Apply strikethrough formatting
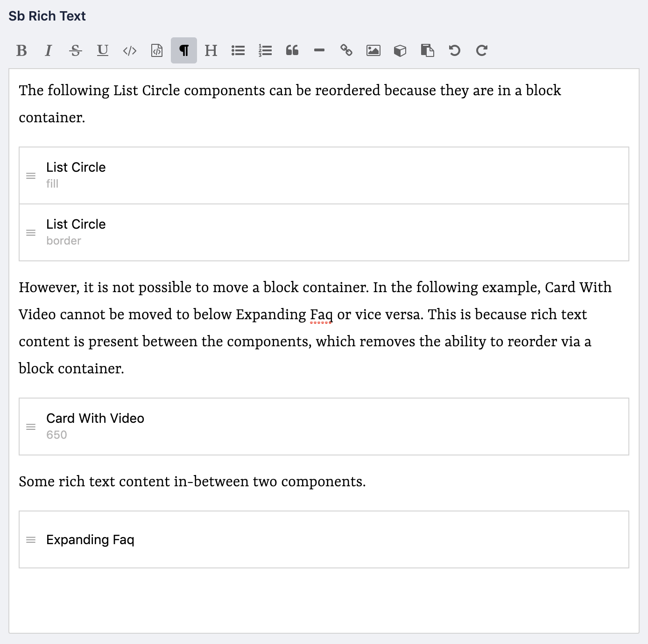The height and width of the screenshot is (644, 648). (75, 50)
